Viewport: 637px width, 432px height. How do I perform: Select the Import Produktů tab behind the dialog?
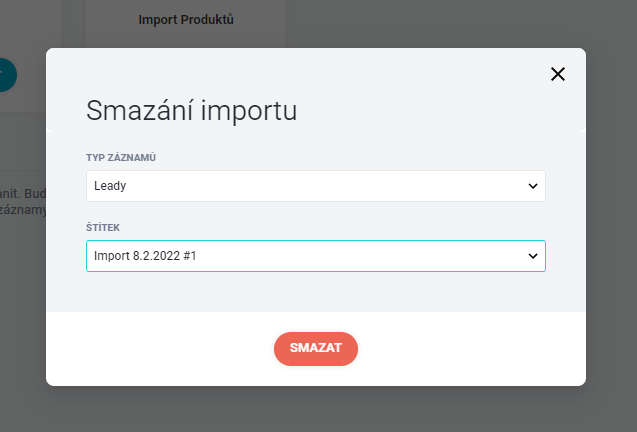[x=186, y=20]
